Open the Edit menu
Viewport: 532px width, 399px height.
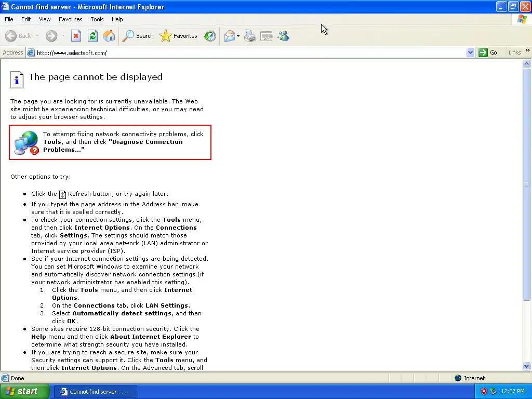[26, 19]
